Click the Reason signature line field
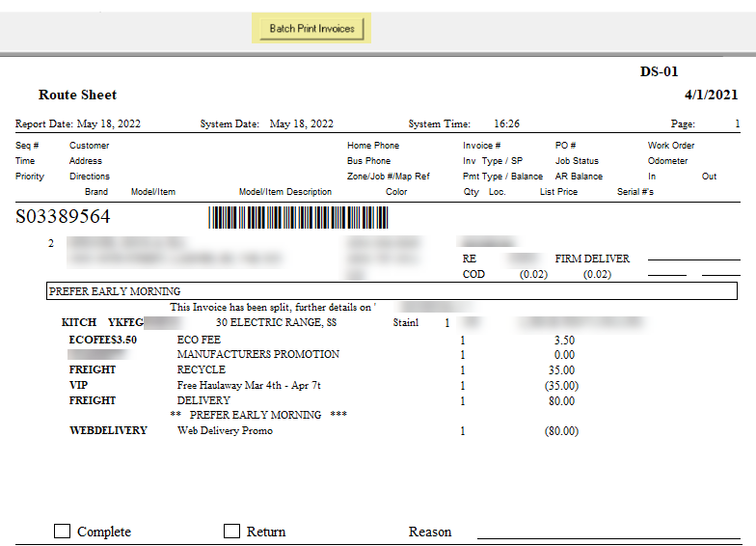 click(x=607, y=532)
